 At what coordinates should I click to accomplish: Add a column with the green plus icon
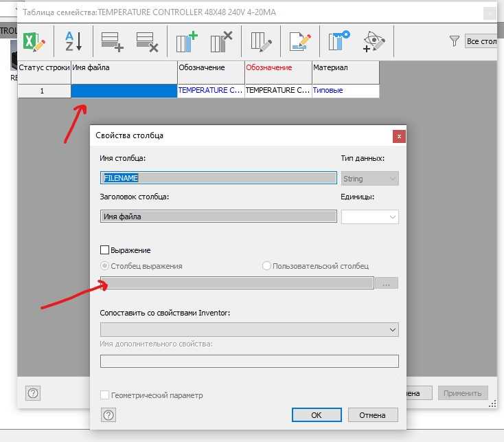pos(187,42)
